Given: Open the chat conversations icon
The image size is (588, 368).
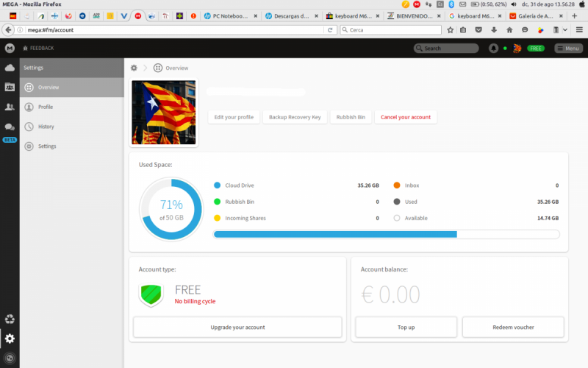Looking at the screenshot, I should click(10, 127).
